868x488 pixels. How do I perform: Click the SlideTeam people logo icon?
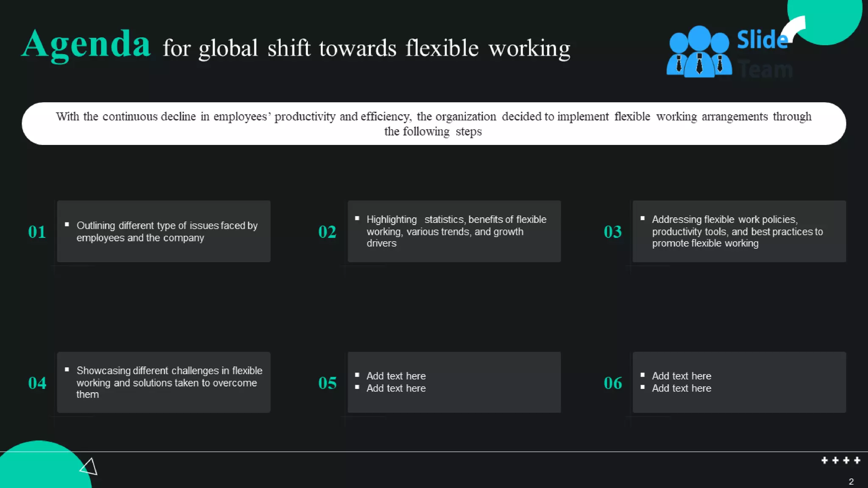699,52
